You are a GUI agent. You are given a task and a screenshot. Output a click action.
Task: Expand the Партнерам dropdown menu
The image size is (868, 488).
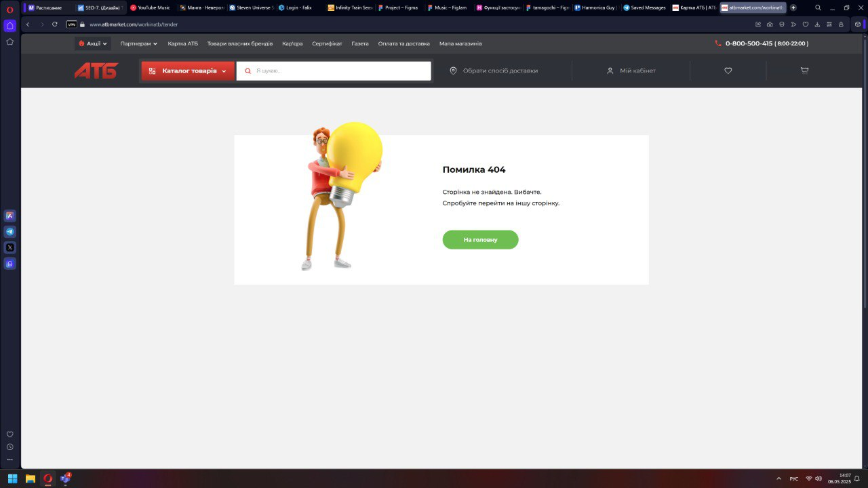tap(138, 43)
